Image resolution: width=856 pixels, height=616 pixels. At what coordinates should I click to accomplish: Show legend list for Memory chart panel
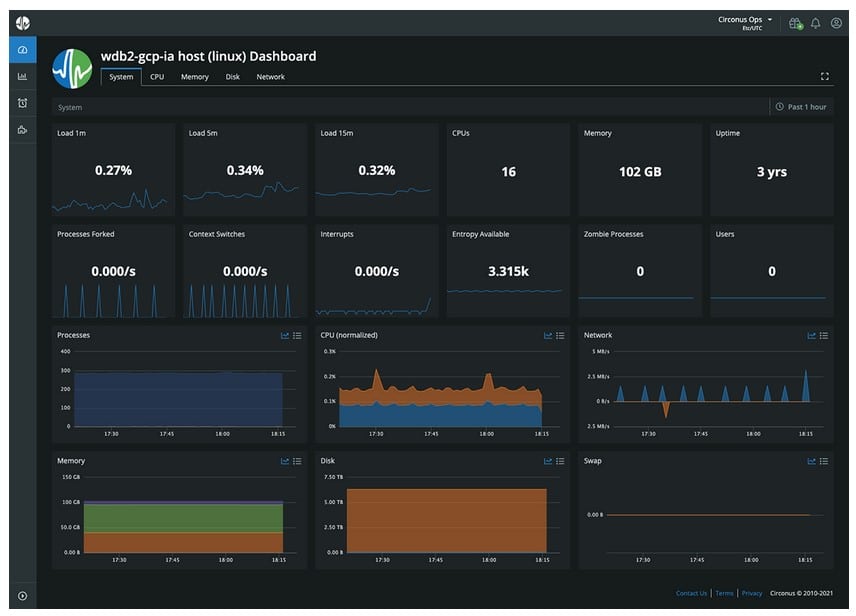point(297,461)
